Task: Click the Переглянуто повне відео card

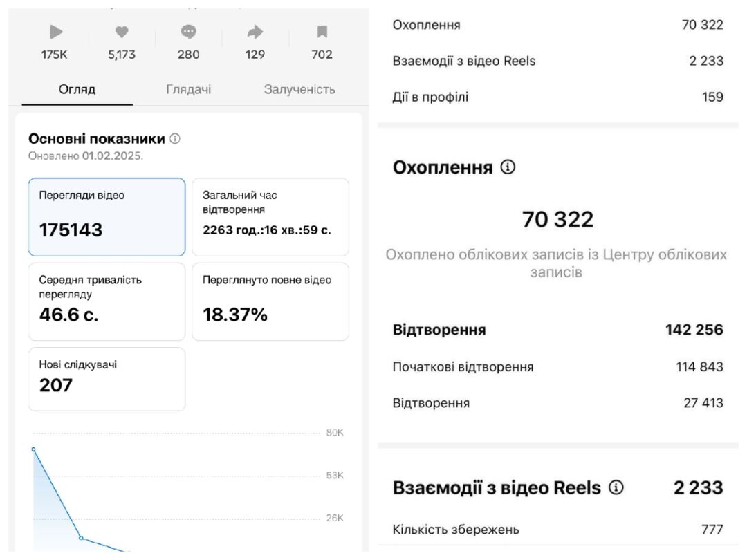Action: (x=270, y=302)
